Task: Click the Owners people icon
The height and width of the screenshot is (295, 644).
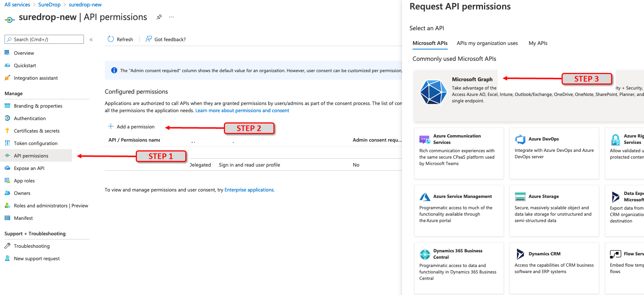Action: (x=7, y=193)
